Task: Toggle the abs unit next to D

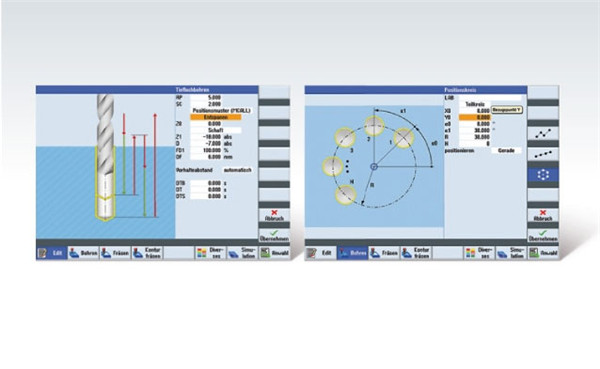Action: pos(228,144)
